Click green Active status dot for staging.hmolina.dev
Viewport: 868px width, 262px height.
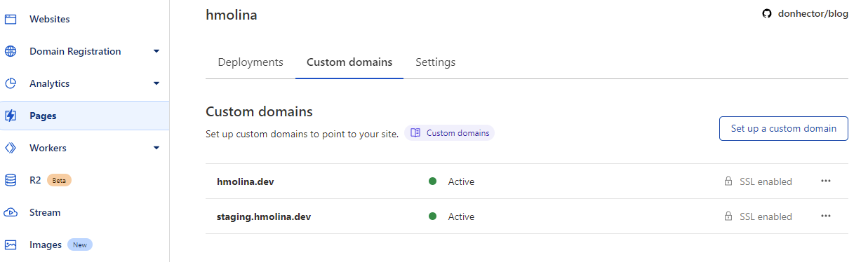coord(433,216)
